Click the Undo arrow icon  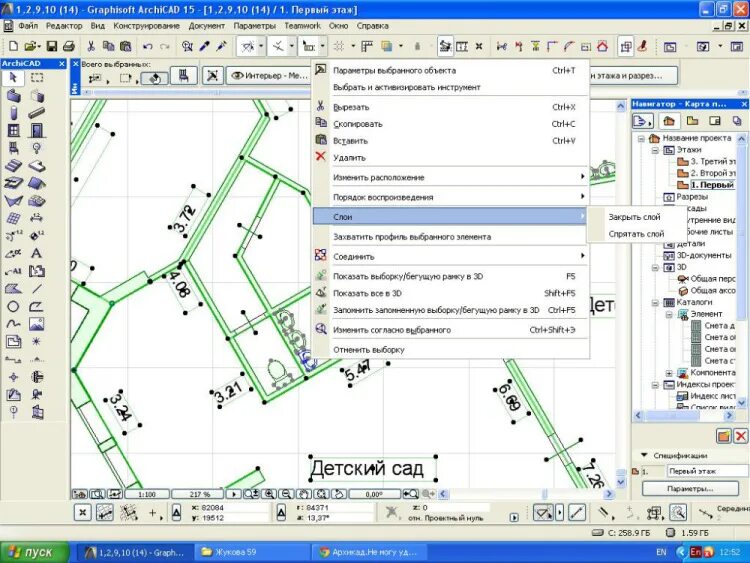coord(147,46)
